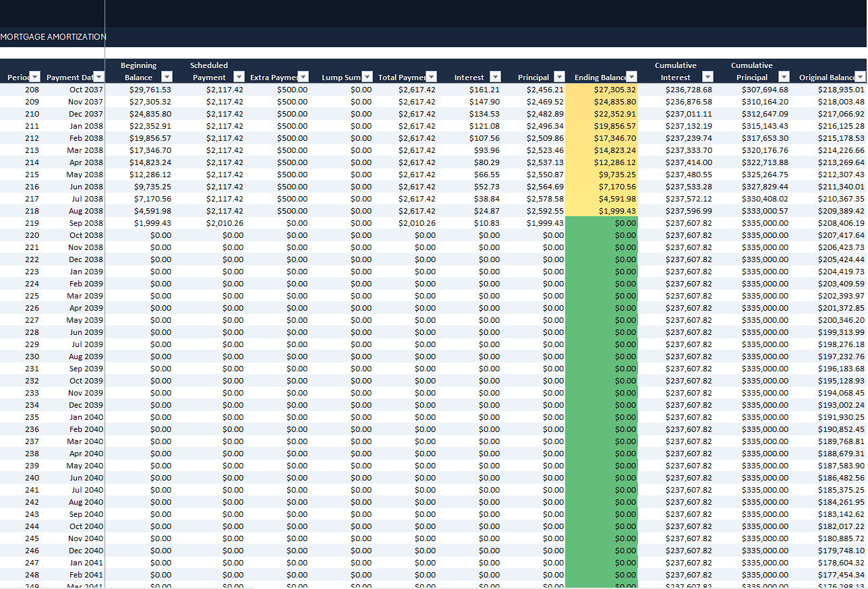Select principal cell $2,550.87
Screen dimensions: 868x589
coord(545,175)
